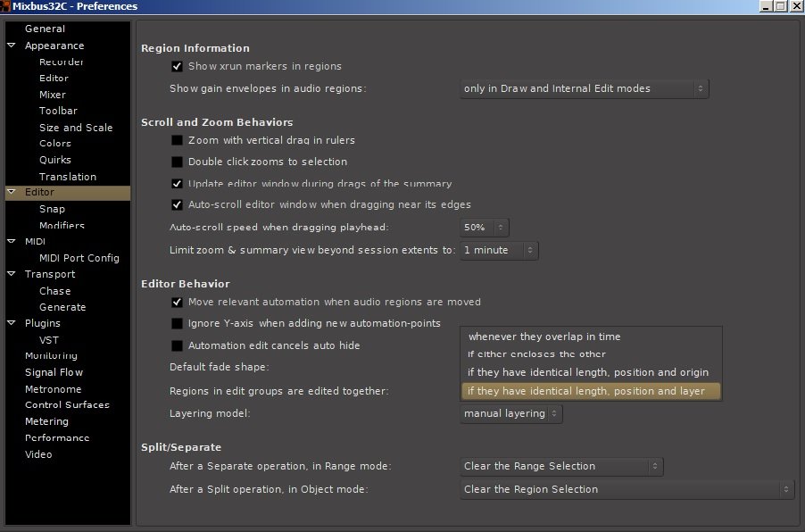Choose 'identical length, position and origin' option
This screenshot has height=532, width=805.
point(591,372)
